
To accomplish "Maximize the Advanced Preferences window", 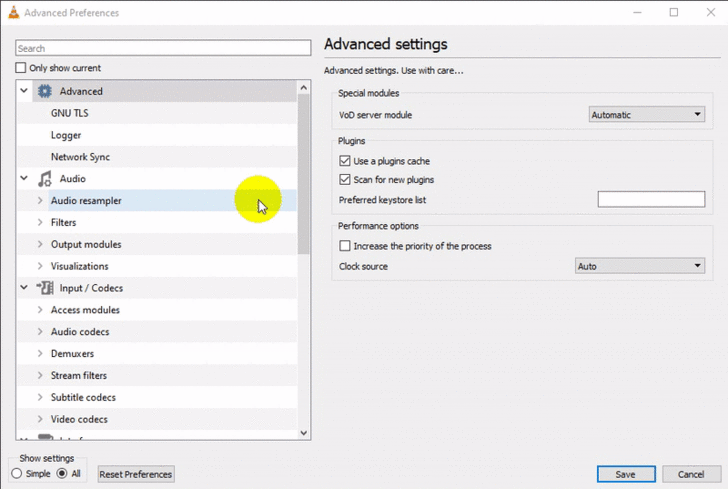I will coord(674,13).
